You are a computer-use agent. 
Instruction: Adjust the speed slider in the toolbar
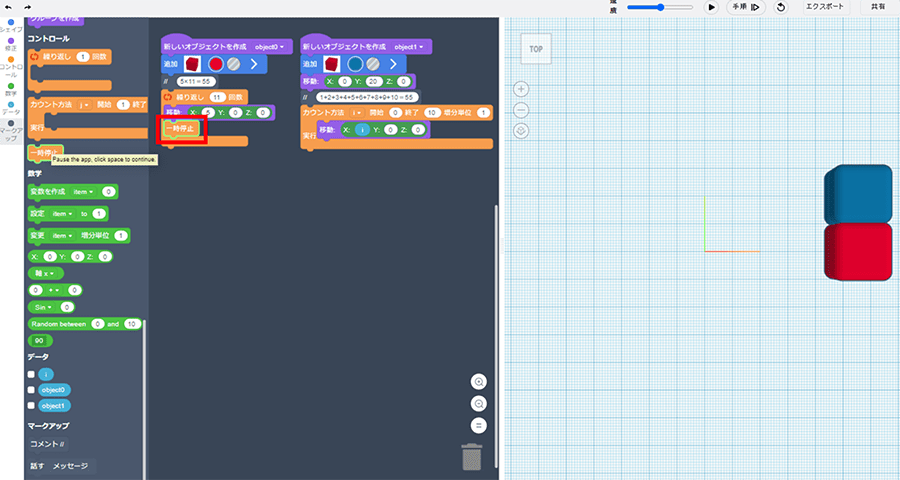pyautogui.click(x=660, y=7)
